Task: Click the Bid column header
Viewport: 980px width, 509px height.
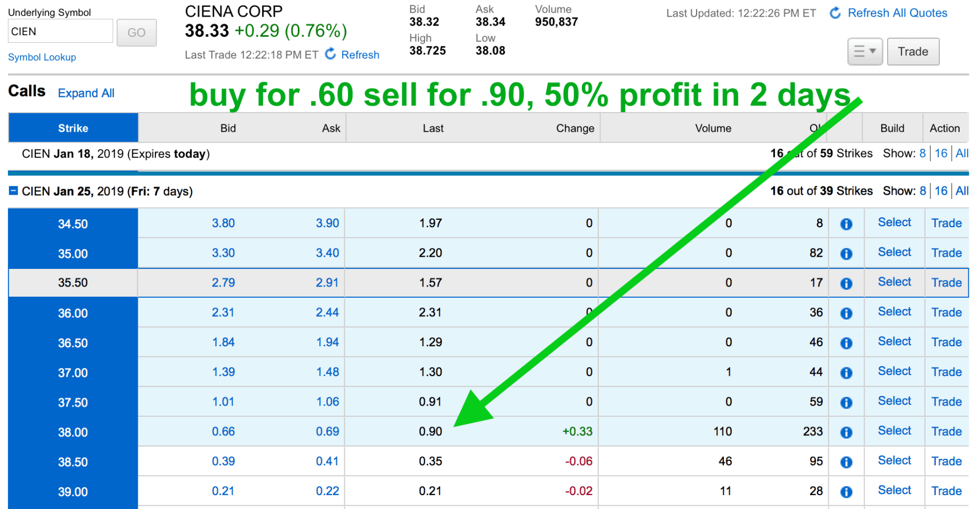Action: pyautogui.click(x=228, y=128)
